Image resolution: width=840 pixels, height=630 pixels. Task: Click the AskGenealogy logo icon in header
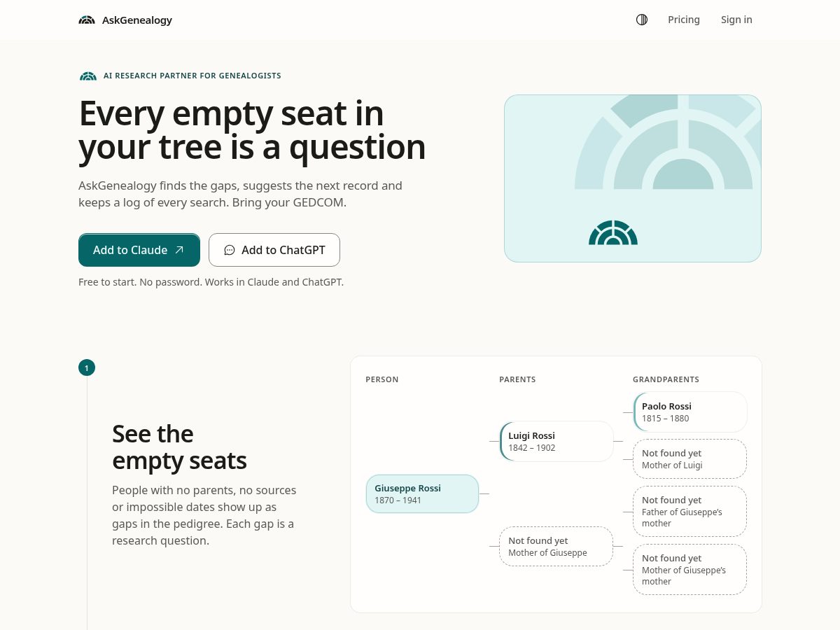tap(87, 20)
